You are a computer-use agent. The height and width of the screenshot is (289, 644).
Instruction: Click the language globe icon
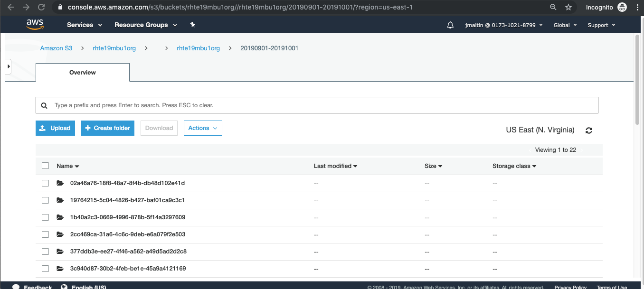point(64,287)
